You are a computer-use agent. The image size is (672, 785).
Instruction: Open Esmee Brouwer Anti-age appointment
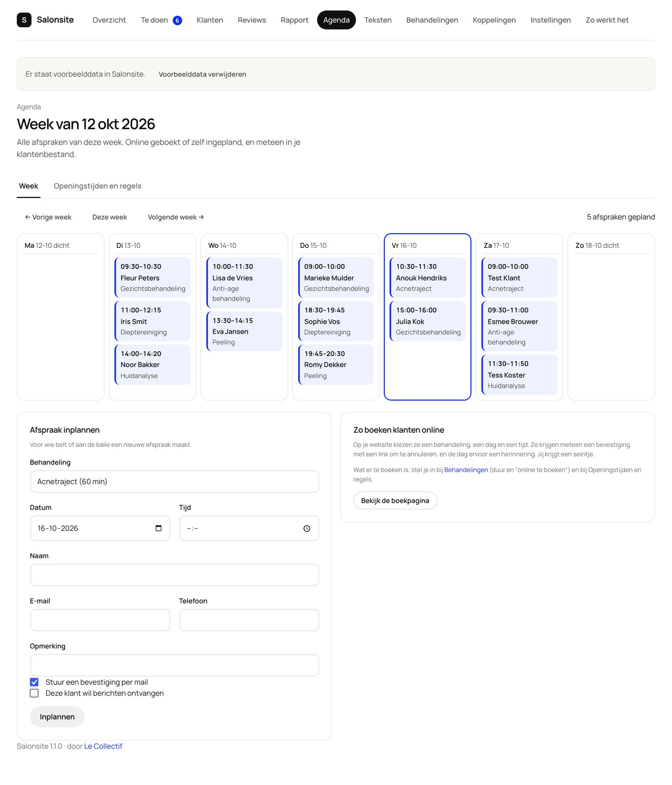[x=520, y=326]
